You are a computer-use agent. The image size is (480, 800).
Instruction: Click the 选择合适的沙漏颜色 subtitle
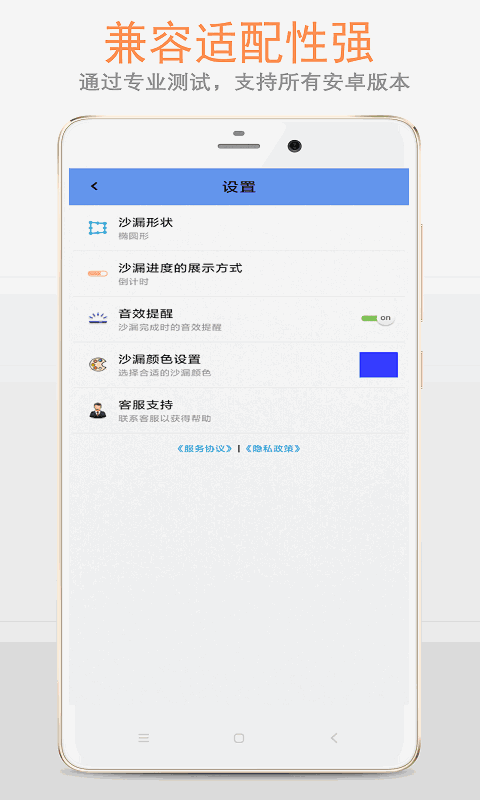(164, 373)
